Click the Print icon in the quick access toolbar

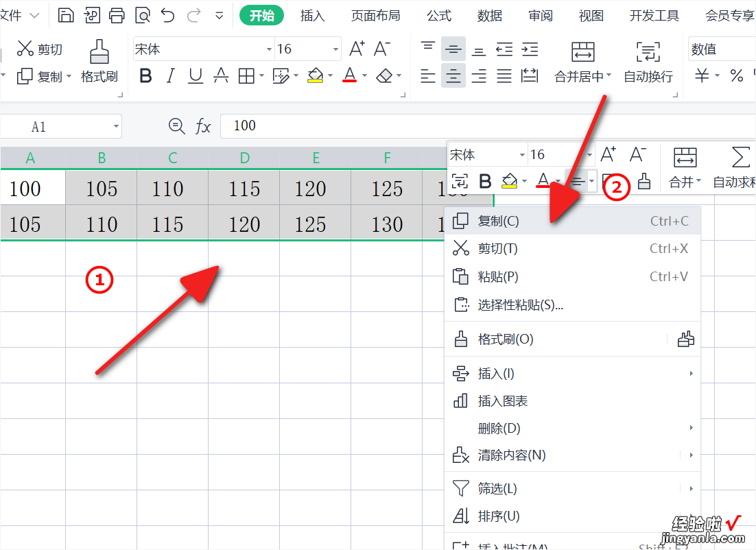117,15
